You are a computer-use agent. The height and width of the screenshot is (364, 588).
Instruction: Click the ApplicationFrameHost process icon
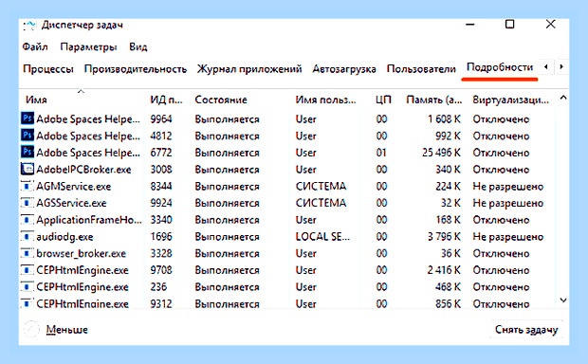pos(27,220)
